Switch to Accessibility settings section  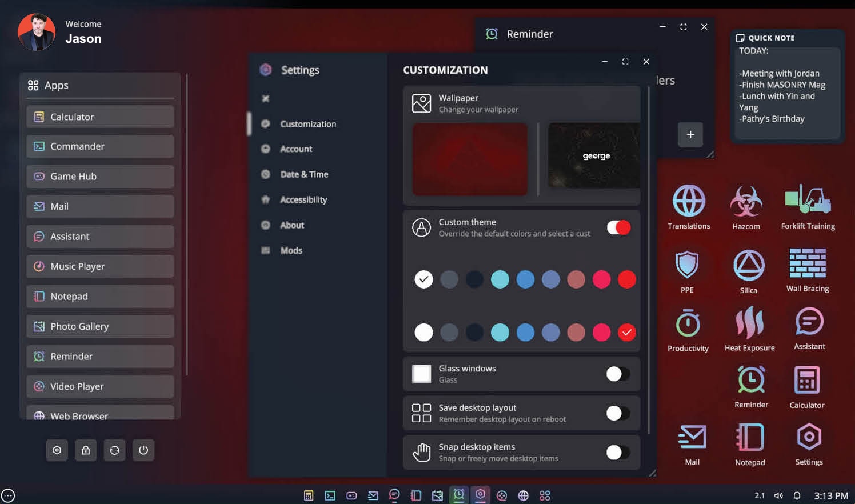click(303, 200)
